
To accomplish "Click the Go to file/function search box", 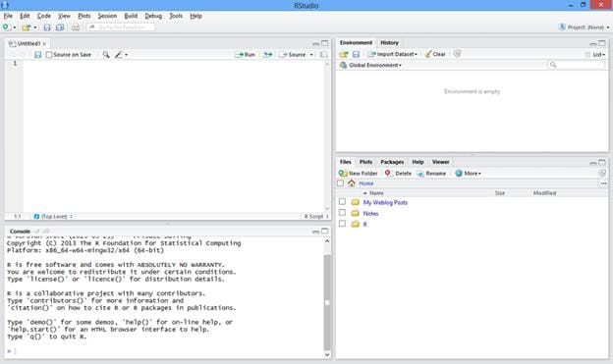I will (121, 27).
